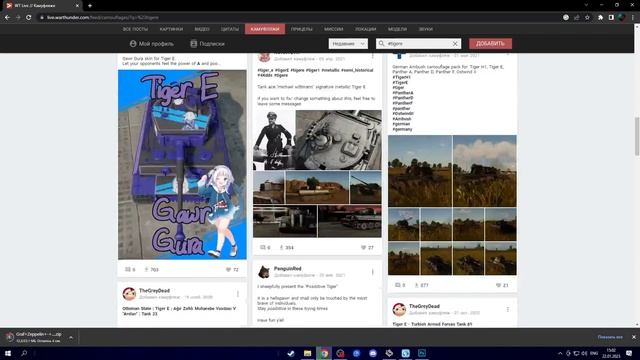The image size is (640, 360).
Task: Open the Windows Start menu
Action: (x=8, y=353)
